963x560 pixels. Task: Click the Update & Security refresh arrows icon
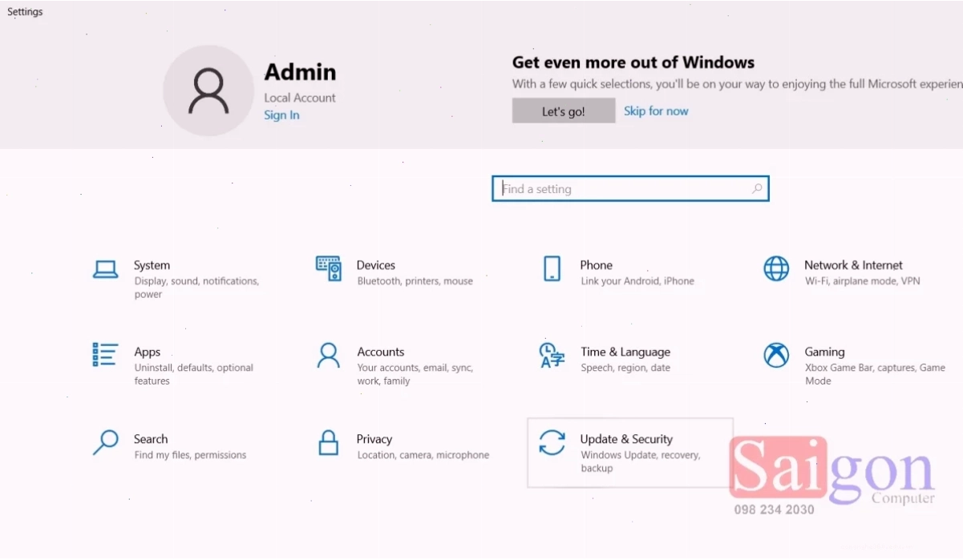[552, 442]
